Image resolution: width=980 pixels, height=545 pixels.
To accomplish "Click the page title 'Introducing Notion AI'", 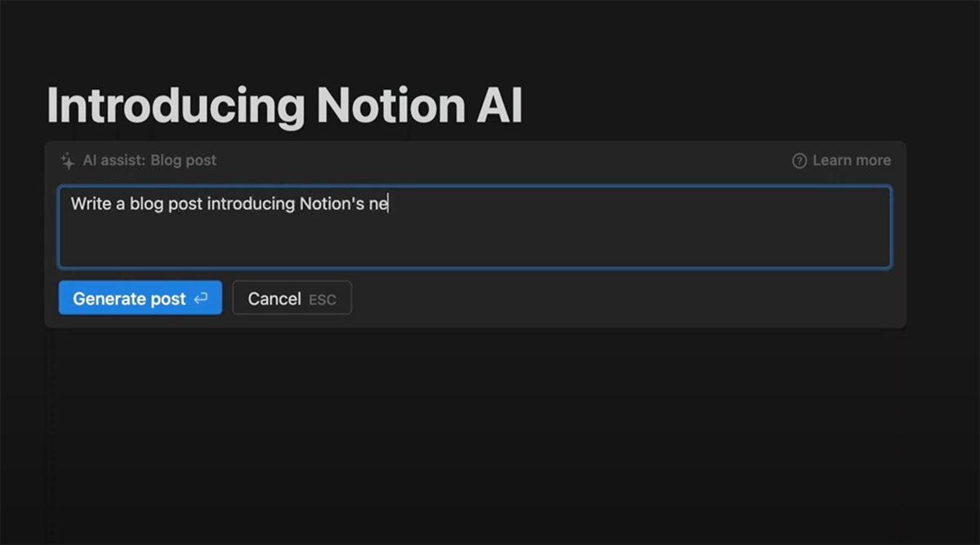I will coord(285,105).
